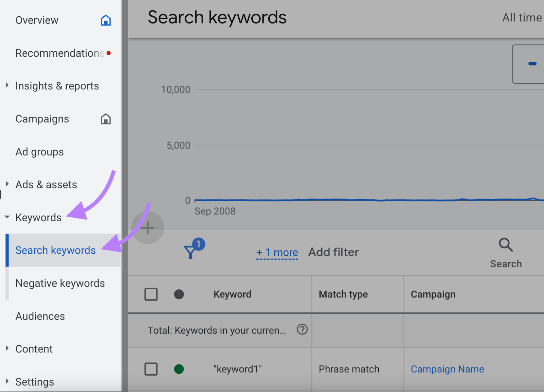Viewport: 544px width, 392px height.
Task: Expand the Settings section
Action: [7, 381]
